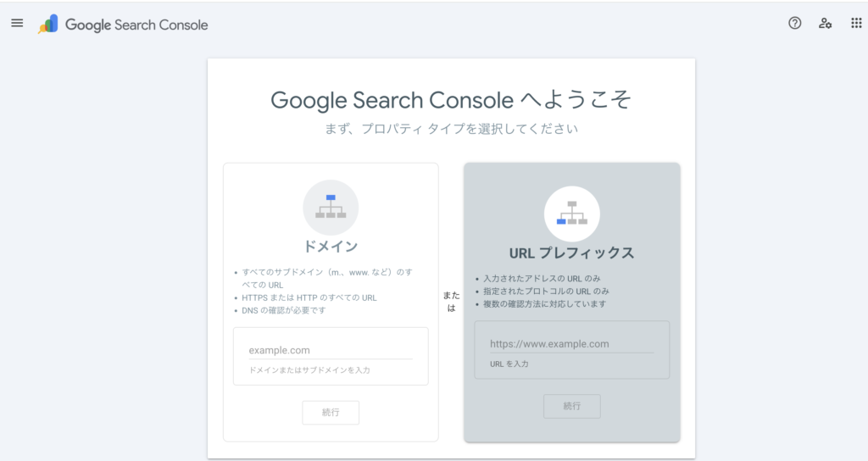The width and height of the screenshot is (868, 461).
Task: Focus the https://www.example.com URL input field
Action: (x=572, y=344)
